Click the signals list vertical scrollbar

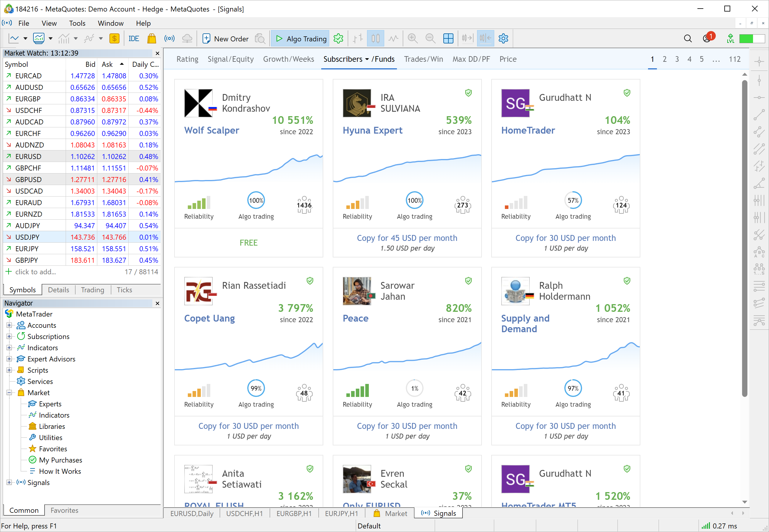(x=745, y=238)
